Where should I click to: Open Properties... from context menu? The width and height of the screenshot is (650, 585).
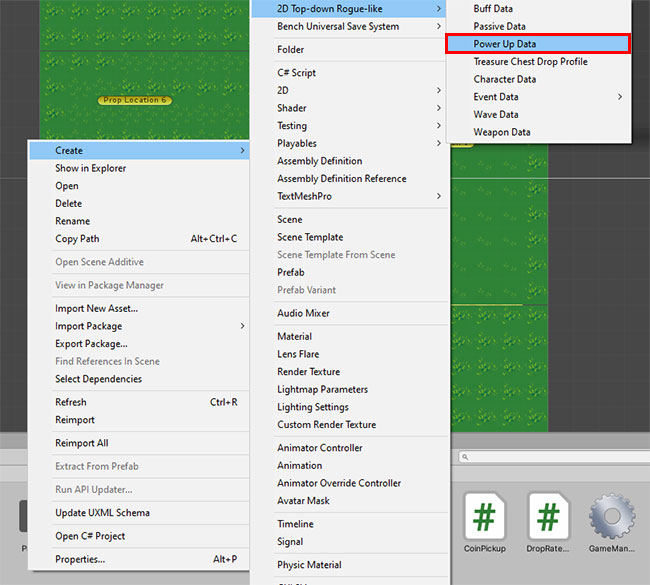coord(139,559)
